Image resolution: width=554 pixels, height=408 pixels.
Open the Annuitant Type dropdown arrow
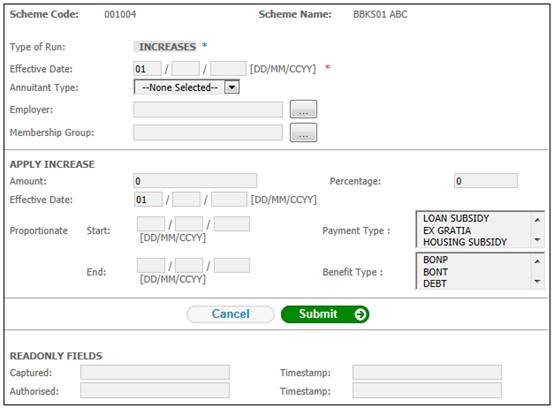(x=232, y=87)
